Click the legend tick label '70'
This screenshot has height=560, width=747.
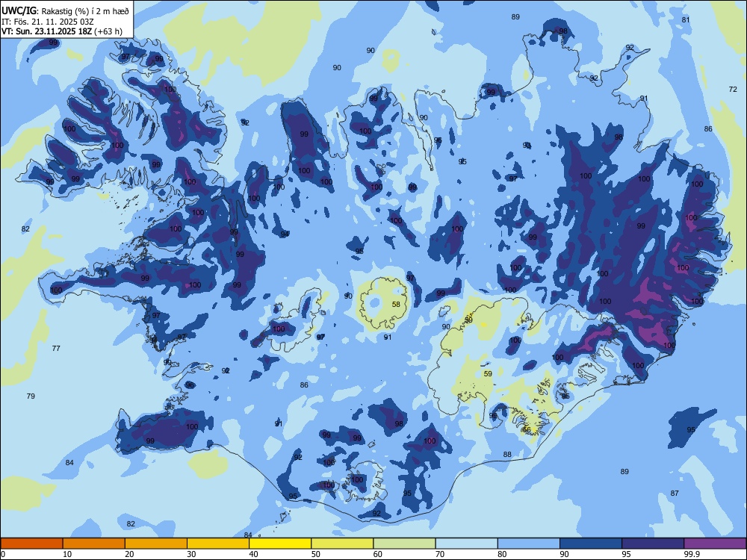440,554
